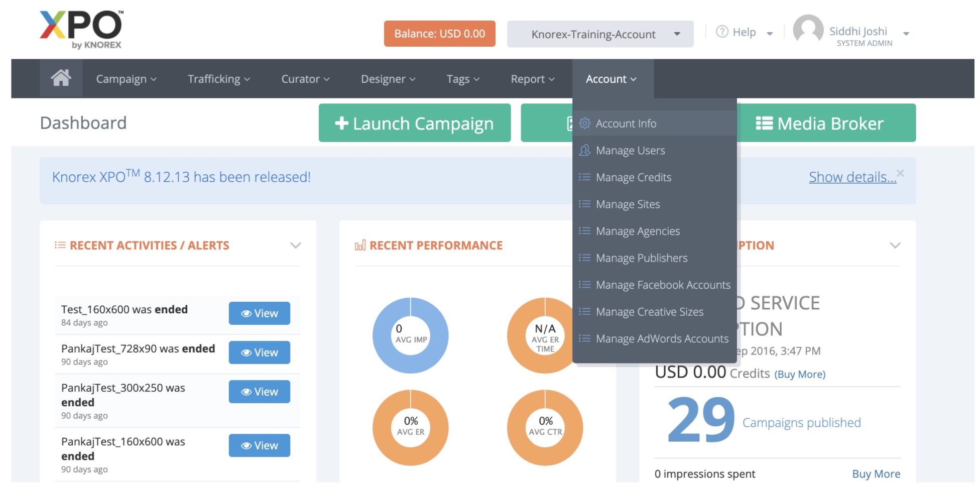Close the release notification banner

[x=900, y=173]
